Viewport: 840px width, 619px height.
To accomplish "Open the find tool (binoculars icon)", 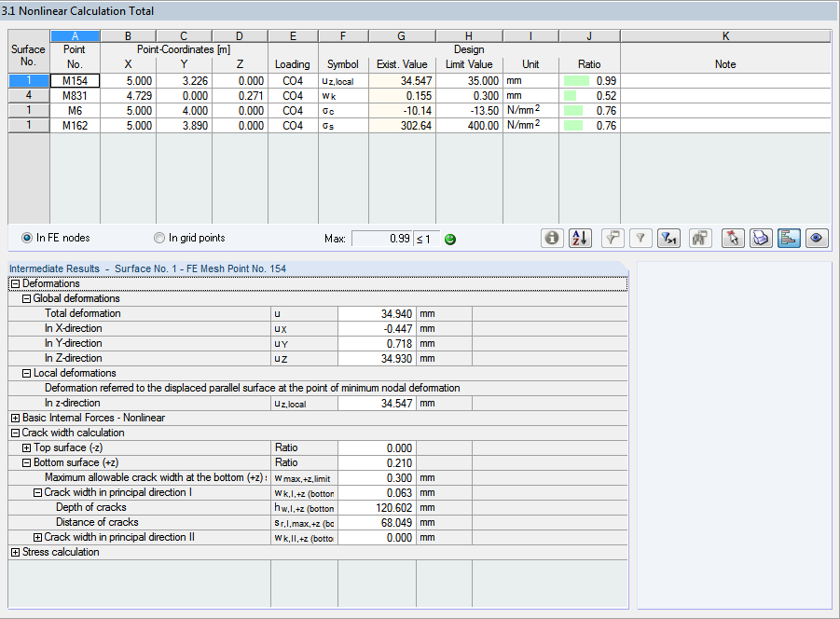I will tap(699, 238).
